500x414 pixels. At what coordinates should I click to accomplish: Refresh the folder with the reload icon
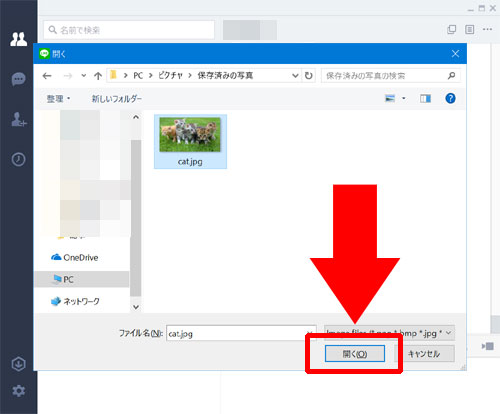[x=309, y=76]
